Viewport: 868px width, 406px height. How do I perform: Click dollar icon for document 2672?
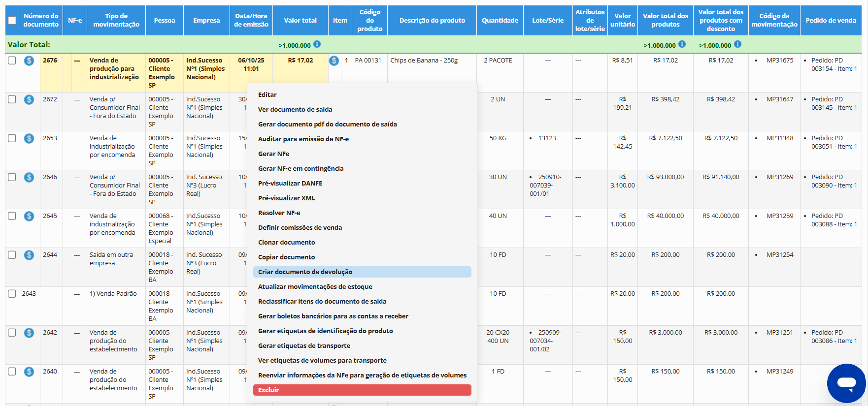tap(29, 99)
